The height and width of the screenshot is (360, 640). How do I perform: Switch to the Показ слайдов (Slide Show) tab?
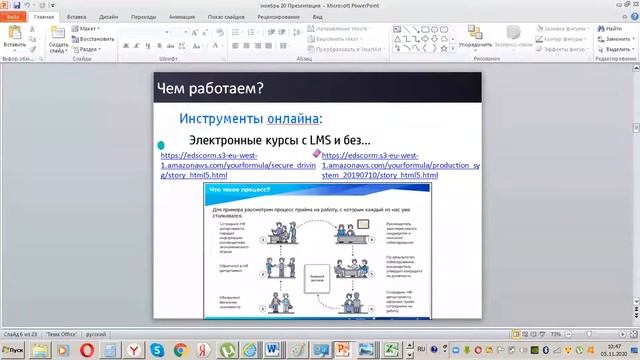(226, 17)
